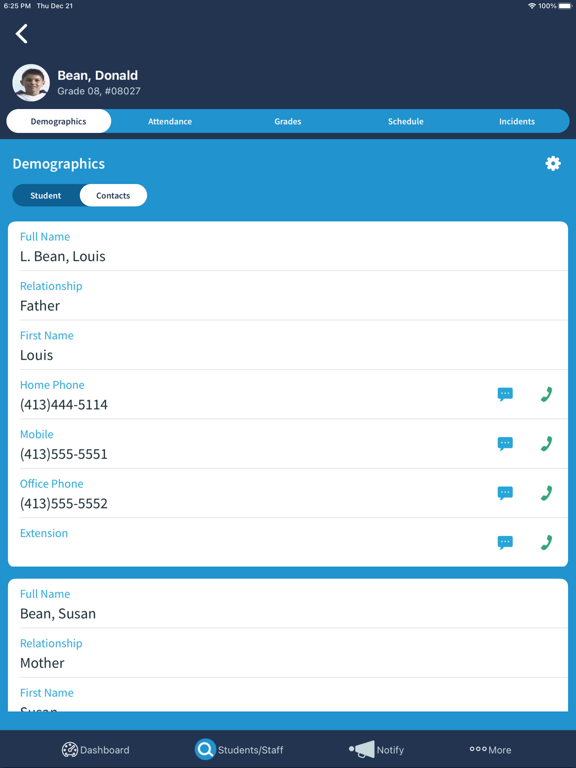Viewport: 576px width, 768px height.
Task: Tap Donald Bean's profile photo
Action: (31, 83)
